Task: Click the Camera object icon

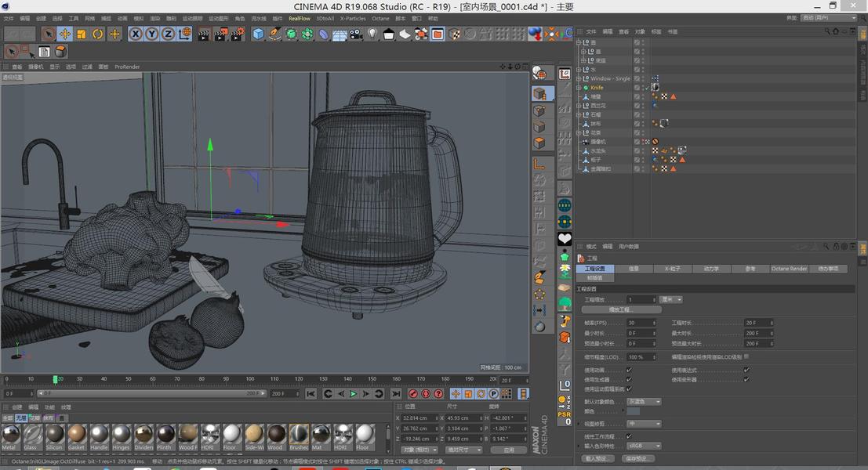Action: 356,34
